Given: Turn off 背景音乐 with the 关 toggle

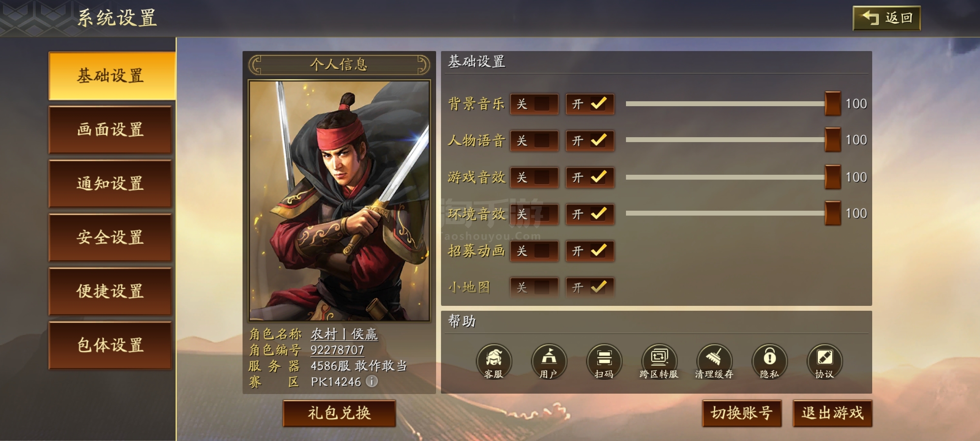Looking at the screenshot, I should pyautogui.click(x=534, y=104).
